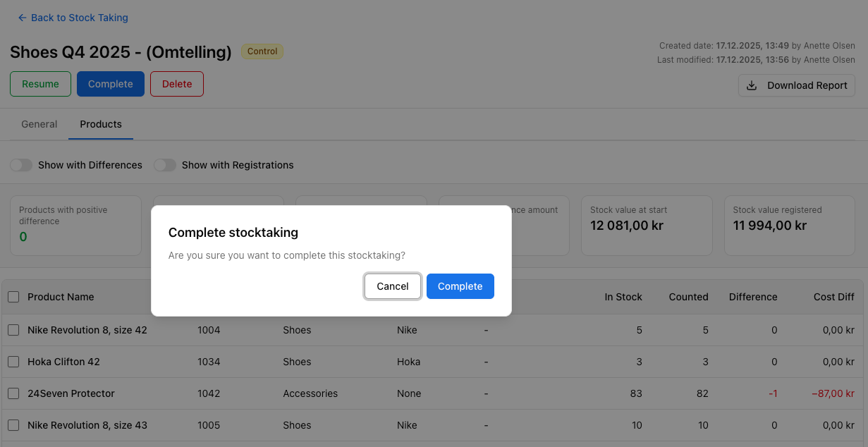Viewport: 868px width, 447px height.
Task: Select checkbox for Nike Revolution 8, size 43
Action: point(13,425)
